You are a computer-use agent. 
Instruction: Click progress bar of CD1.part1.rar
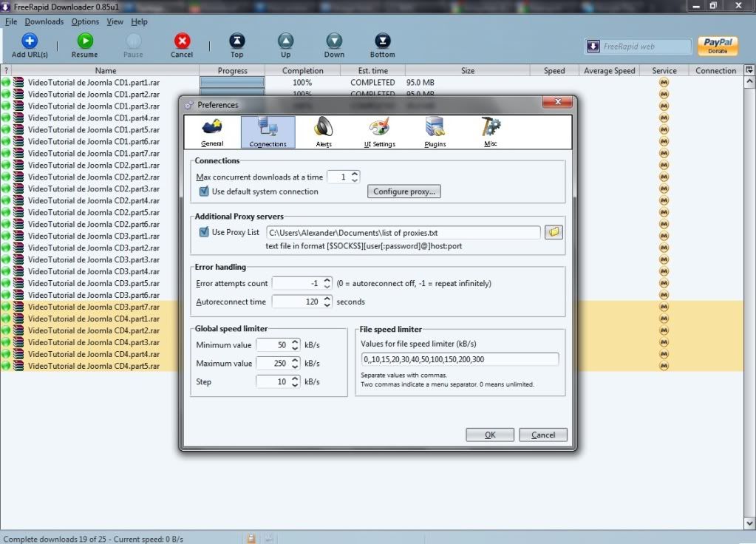(x=232, y=83)
